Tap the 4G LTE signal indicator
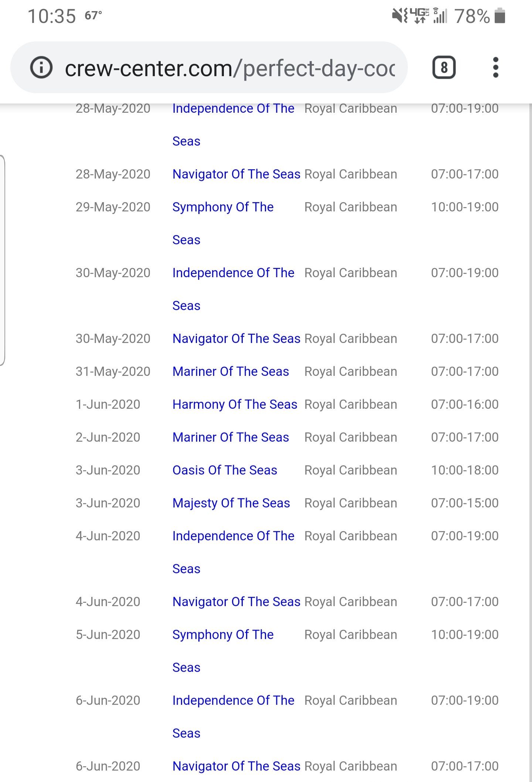Viewport: 532px width, 782px height. pyautogui.click(x=420, y=16)
